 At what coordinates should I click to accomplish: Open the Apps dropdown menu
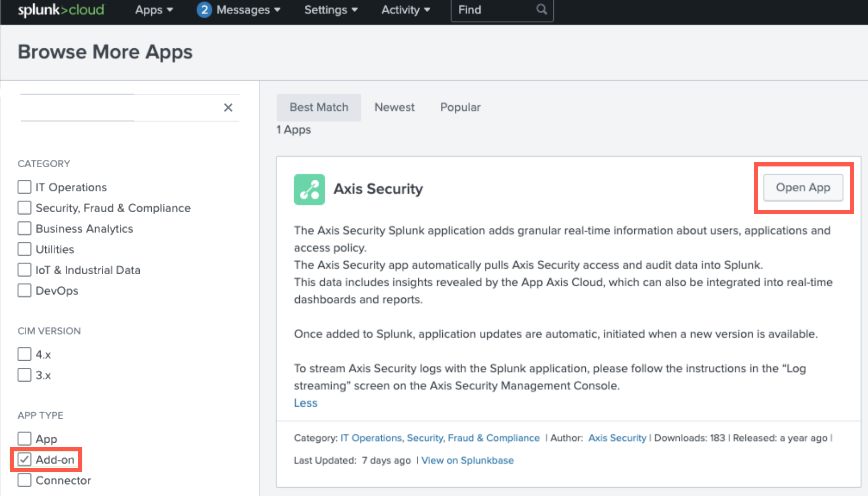click(x=154, y=10)
